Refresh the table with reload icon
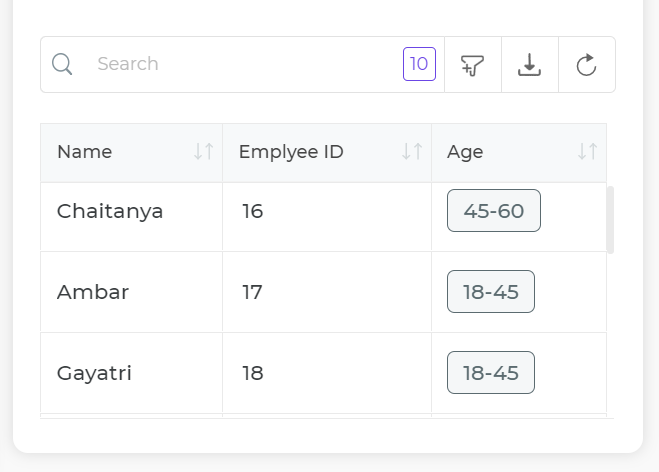Screen dimensions: 659x472 coord(587,65)
